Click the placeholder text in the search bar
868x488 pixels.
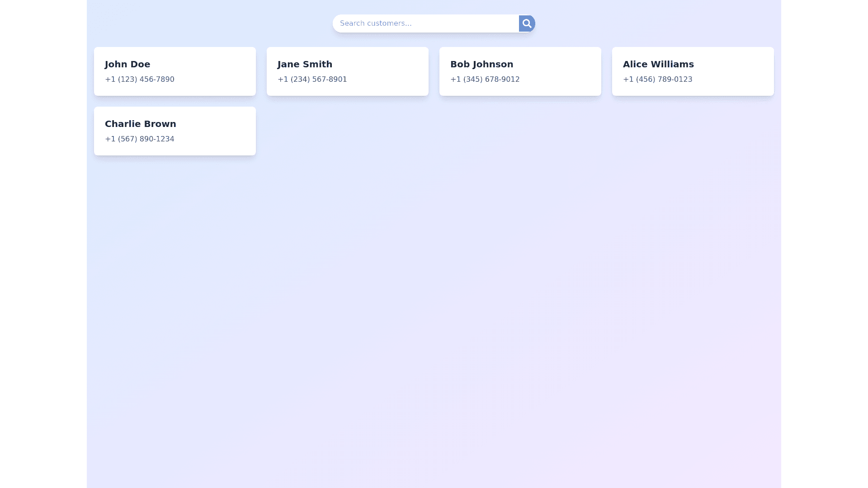pyautogui.click(x=376, y=23)
